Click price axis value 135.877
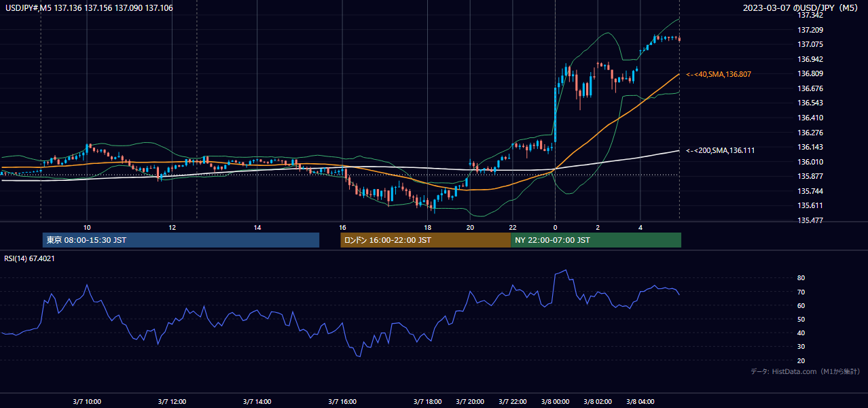 (x=811, y=176)
